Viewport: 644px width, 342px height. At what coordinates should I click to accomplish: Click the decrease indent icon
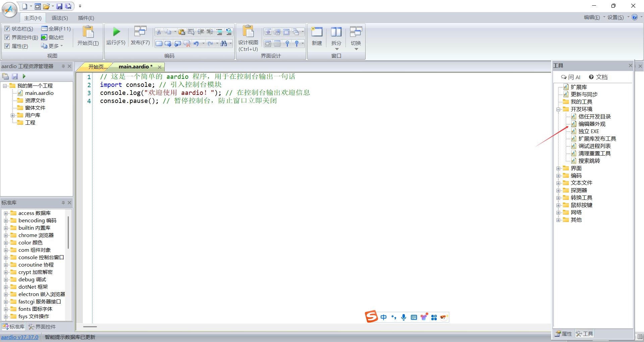210,32
